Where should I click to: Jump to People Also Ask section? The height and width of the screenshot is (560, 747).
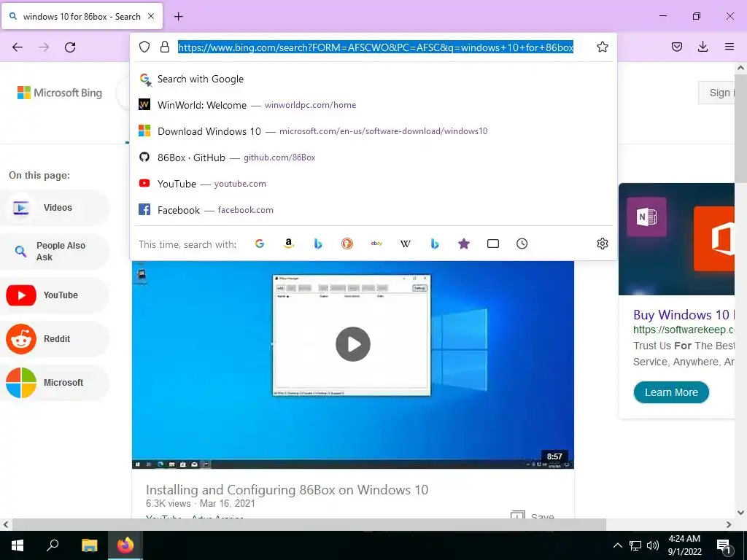click(55, 252)
